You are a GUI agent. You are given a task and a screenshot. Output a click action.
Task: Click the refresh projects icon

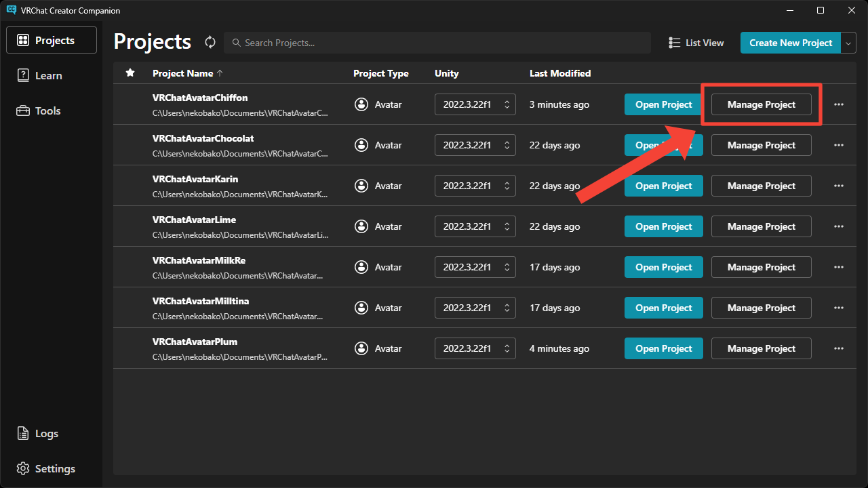210,43
